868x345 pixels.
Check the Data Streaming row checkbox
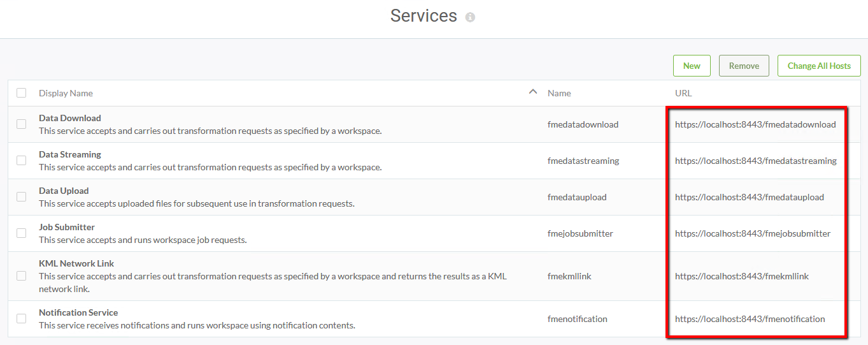[22, 161]
